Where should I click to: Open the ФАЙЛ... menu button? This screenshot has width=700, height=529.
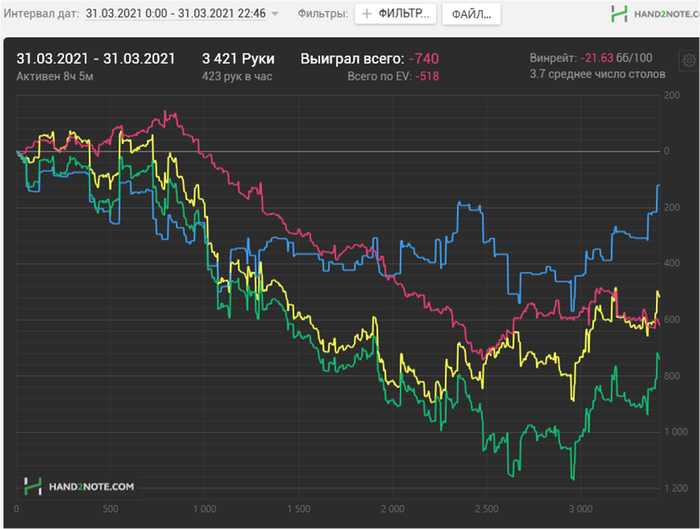coord(472,15)
